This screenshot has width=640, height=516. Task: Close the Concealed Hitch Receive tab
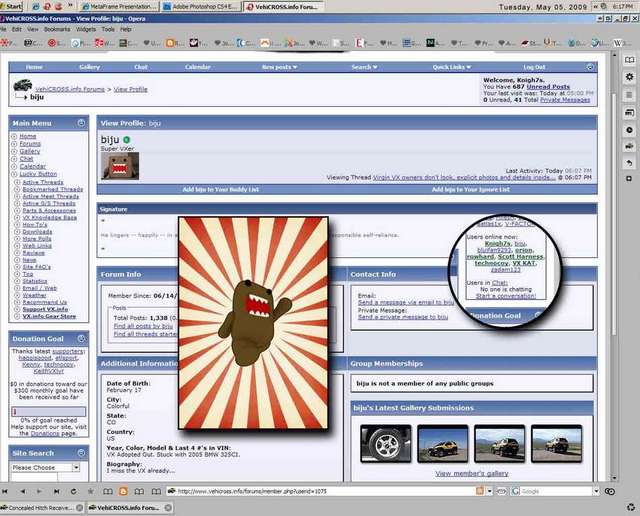[80, 508]
